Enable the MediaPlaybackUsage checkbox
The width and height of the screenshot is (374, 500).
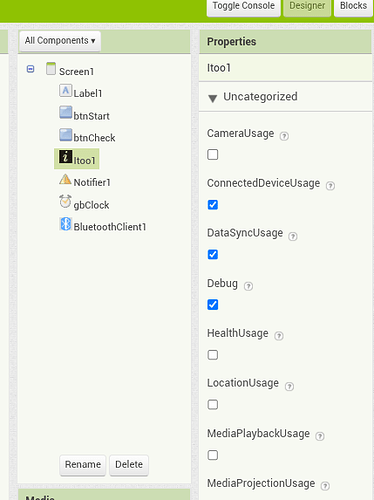coord(213,455)
